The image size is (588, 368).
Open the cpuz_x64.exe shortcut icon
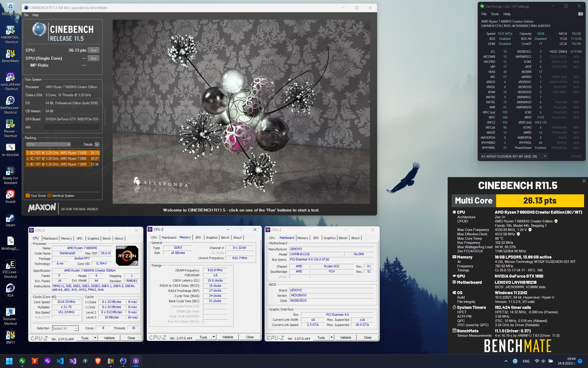[10, 81]
